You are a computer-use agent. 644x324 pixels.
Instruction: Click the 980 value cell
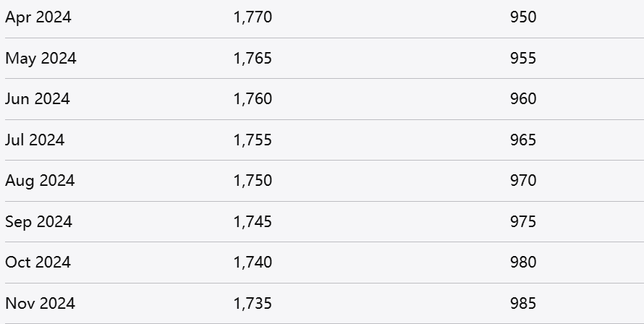tap(522, 262)
